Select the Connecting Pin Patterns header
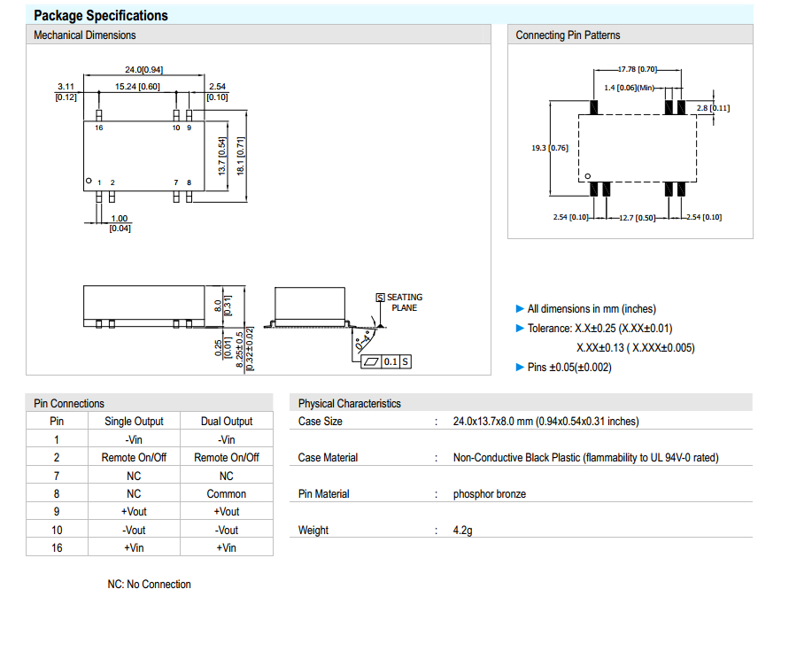The width and height of the screenshot is (812, 651). (568, 35)
